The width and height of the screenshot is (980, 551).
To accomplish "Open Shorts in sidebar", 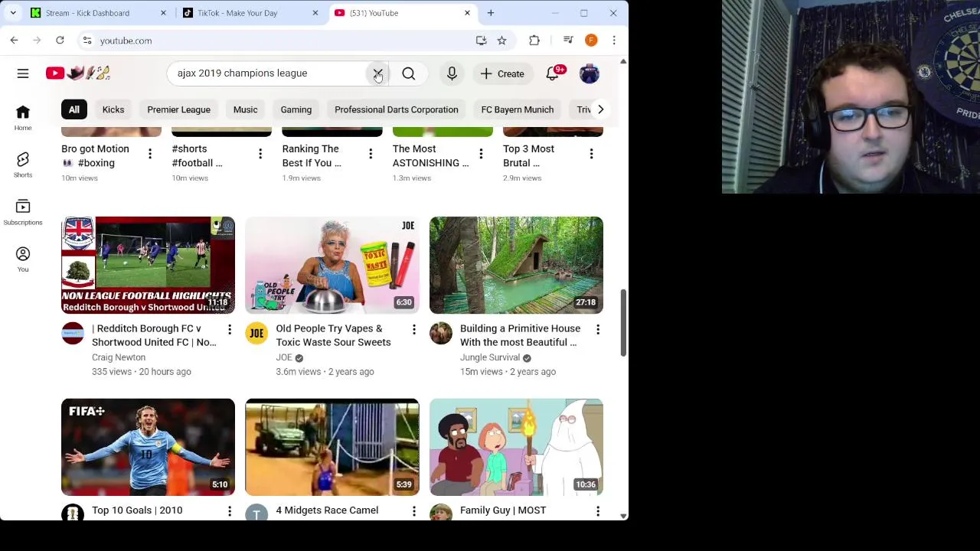I will tap(23, 164).
